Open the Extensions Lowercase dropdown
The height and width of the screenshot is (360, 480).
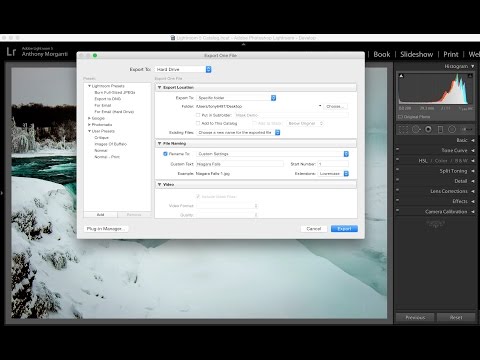[333, 174]
